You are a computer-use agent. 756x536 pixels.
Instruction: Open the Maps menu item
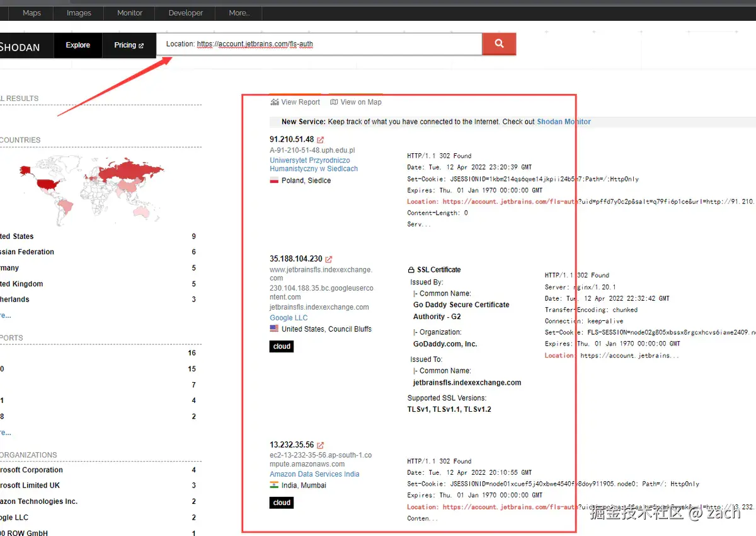(x=31, y=13)
